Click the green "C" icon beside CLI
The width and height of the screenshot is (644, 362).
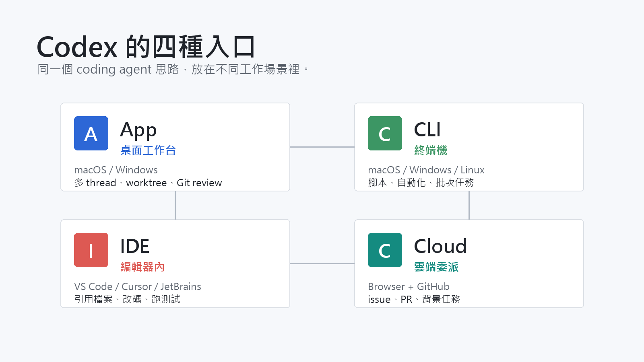click(385, 133)
